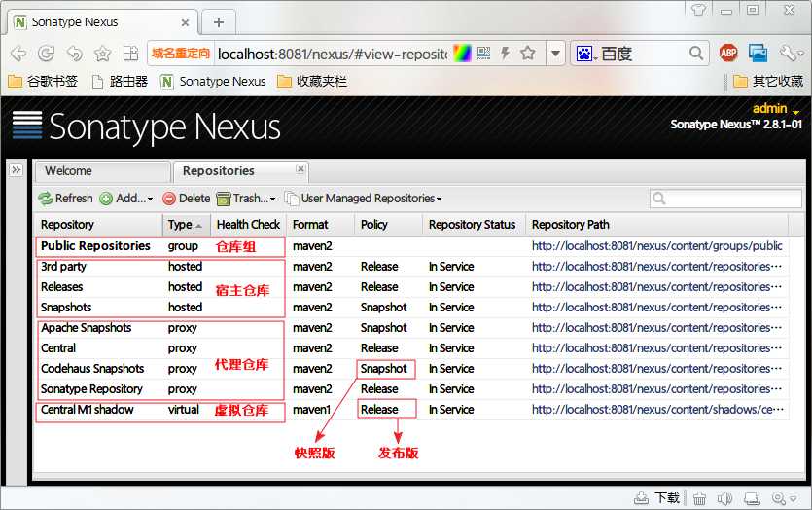Open the grid apps icon in browser toolbar
The image size is (812, 510).
(130, 54)
